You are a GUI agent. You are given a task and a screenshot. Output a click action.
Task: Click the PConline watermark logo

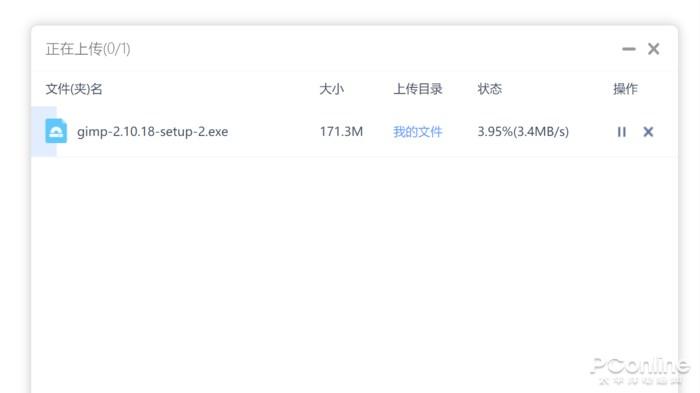pyautogui.click(x=640, y=371)
